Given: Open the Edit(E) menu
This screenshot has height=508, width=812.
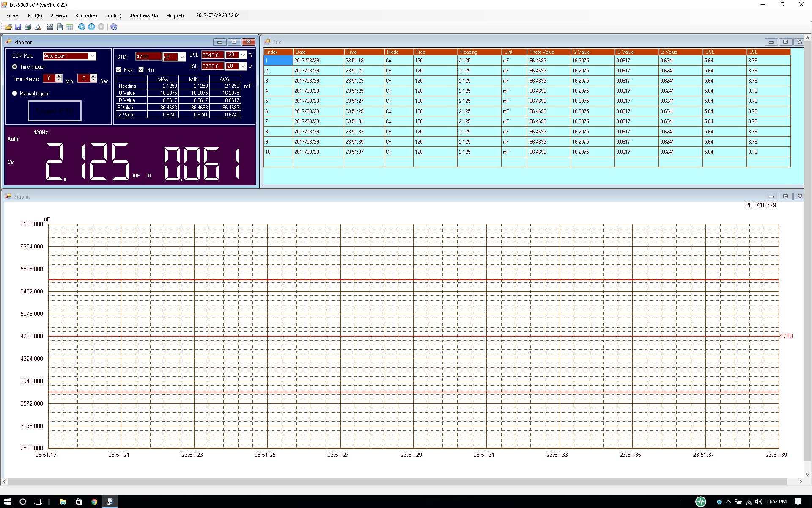Looking at the screenshot, I should [35, 16].
